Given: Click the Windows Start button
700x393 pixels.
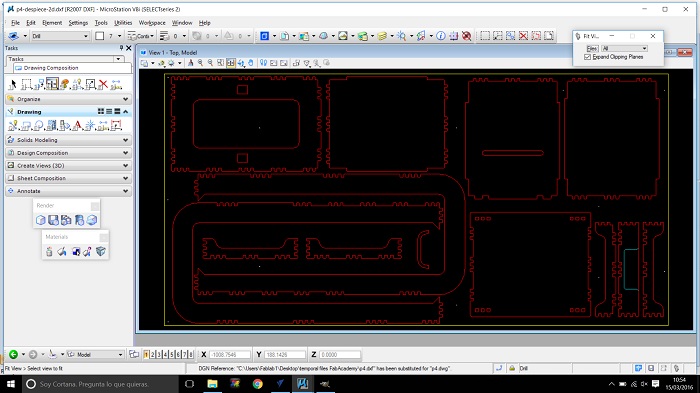Looking at the screenshot, I should pyautogui.click(x=11, y=384).
